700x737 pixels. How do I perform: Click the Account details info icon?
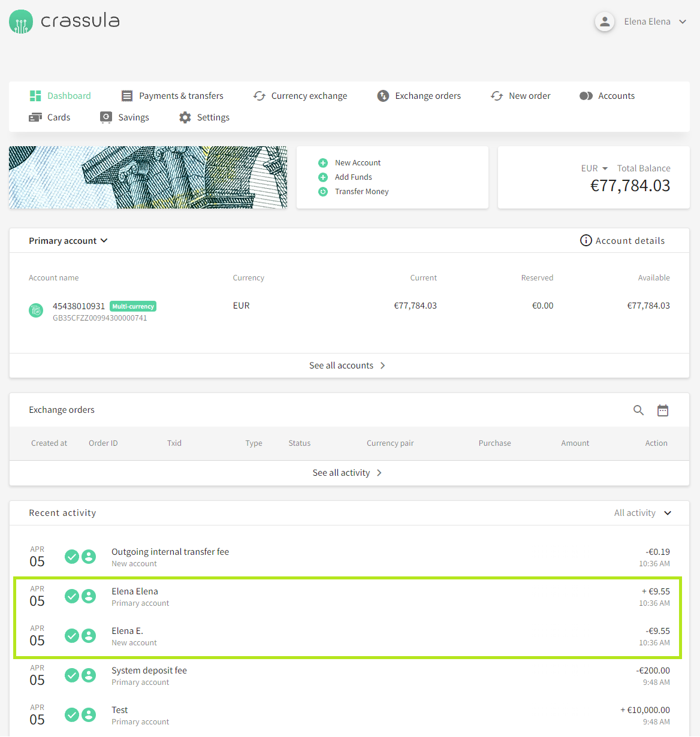[x=586, y=241]
